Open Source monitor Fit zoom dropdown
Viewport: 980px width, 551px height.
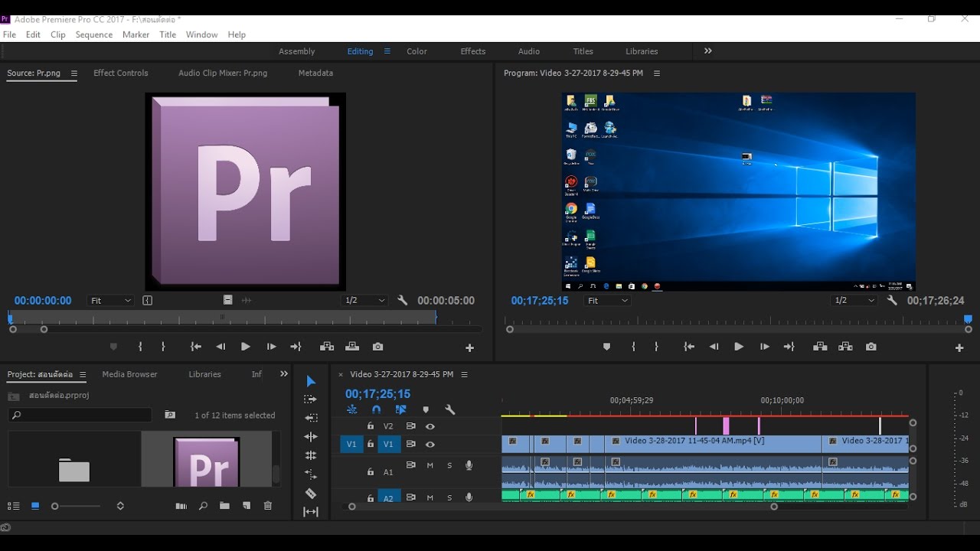click(x=111, y=301)
